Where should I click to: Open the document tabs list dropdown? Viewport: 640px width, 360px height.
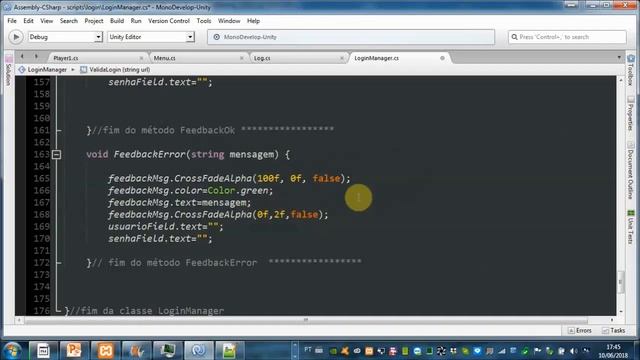point(619,58)
